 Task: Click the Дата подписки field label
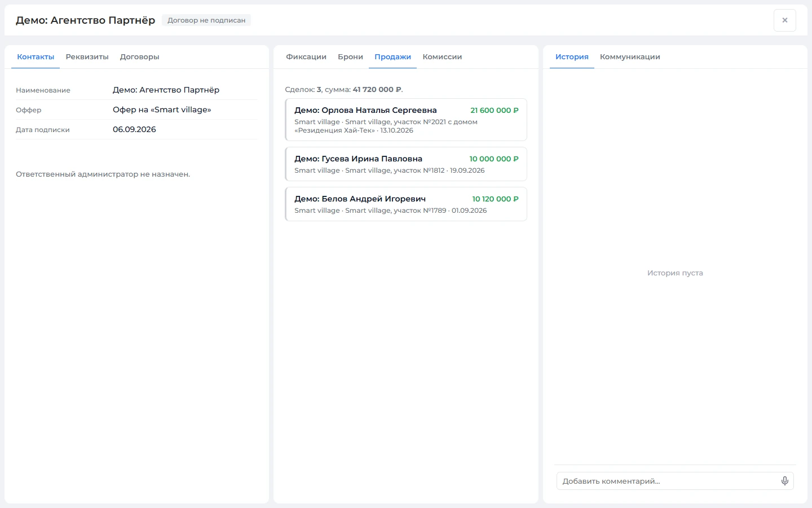click(43, 130)
